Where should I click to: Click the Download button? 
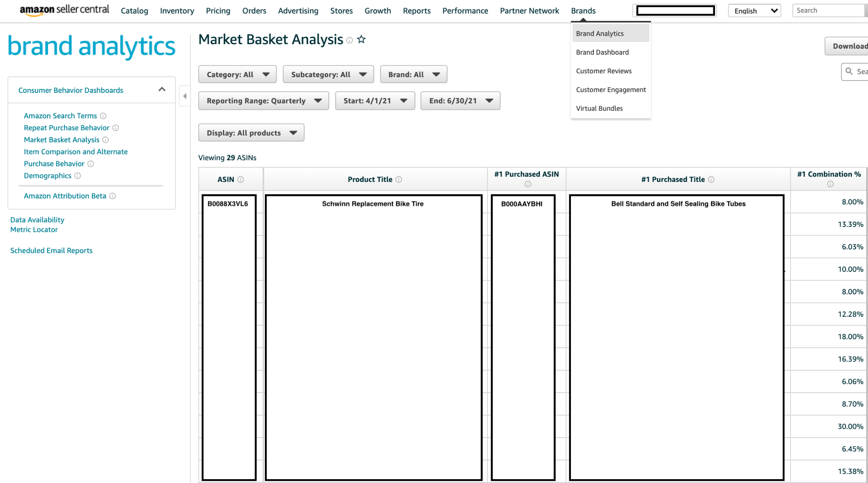(849, 46)
